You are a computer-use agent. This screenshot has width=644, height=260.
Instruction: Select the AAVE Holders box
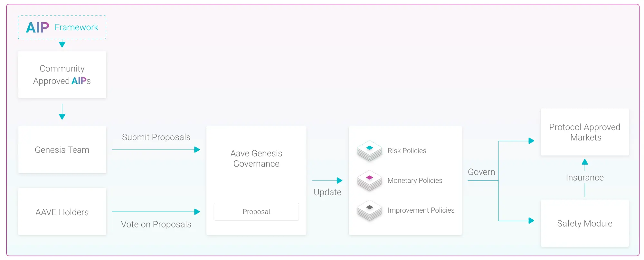tap(62, 212)
